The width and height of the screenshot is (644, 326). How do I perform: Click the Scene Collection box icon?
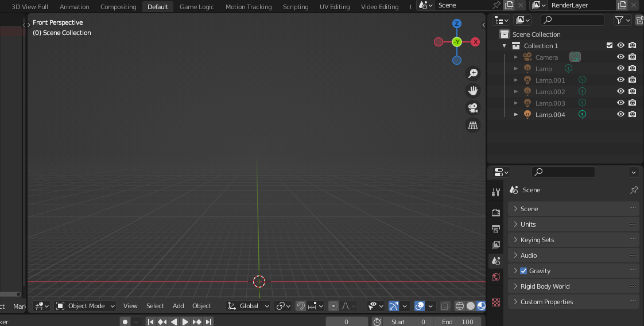tap(505, 34)
